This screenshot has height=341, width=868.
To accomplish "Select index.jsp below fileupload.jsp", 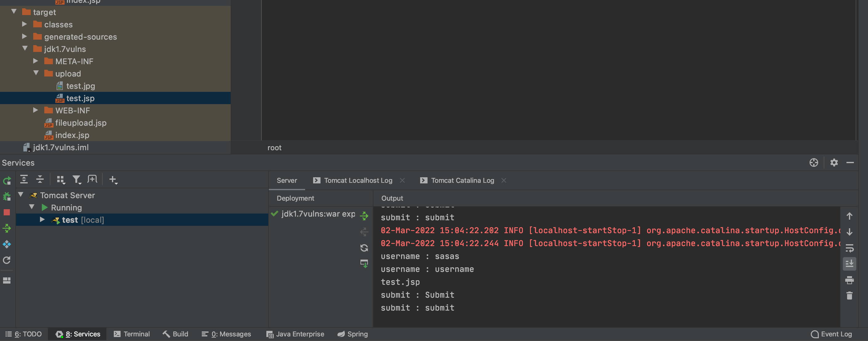I will 72,135.
